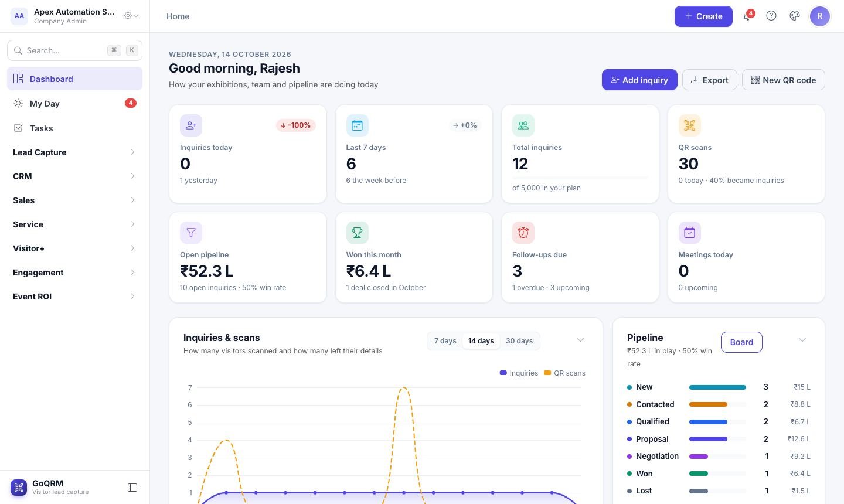Open the user avatar R menu
The image size is (844, 504).
(820, 16)
